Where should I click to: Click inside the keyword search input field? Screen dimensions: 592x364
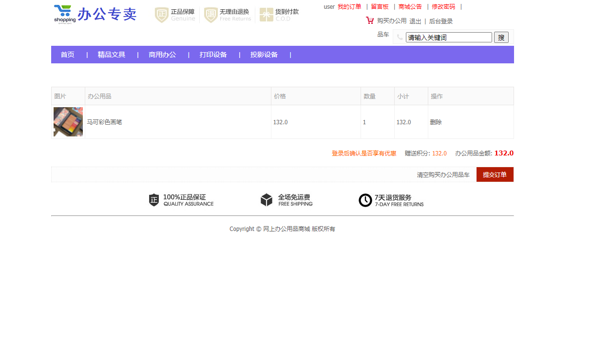tap(448, 37)
